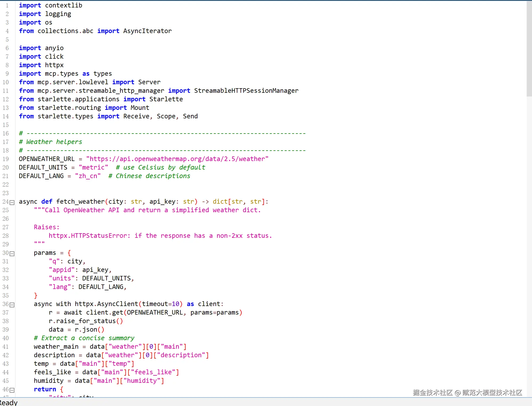This screenshot has width=532, height=406.
Task: Collapse the fetch_weather function fold marker
Action: tap(12, 203)
